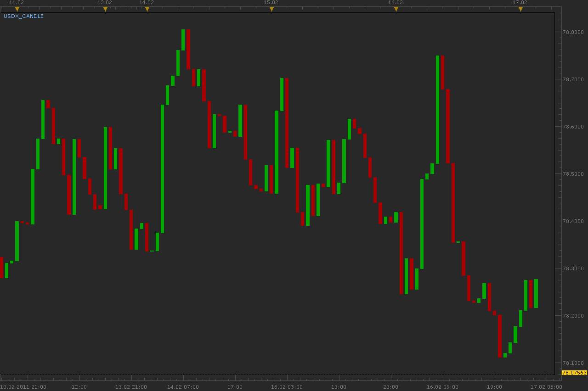Viewport: 588px width, 391px height.
Task: Select the 11.02 day marker triangle
Action: click(17, 9)
